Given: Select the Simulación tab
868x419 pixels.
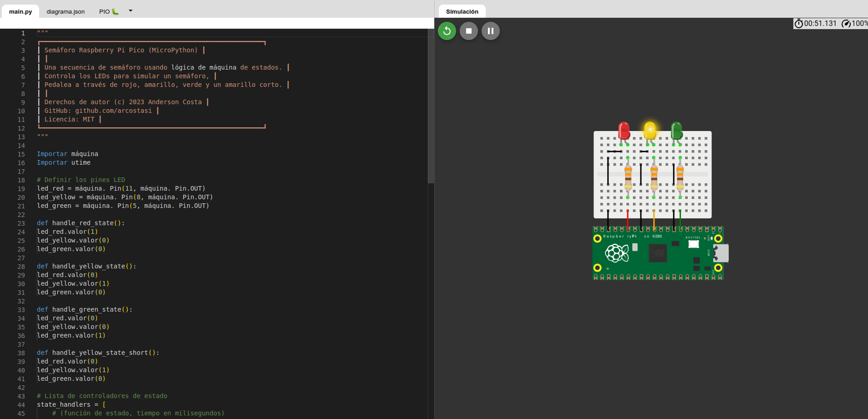Looking at the screenshot, I should [462, 11].
